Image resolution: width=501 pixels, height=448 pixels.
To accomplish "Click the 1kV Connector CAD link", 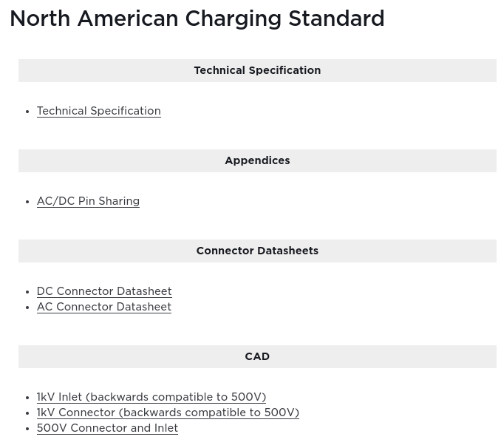I will click(168, 413).
